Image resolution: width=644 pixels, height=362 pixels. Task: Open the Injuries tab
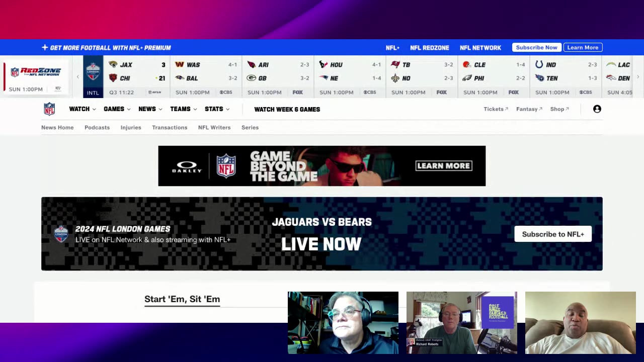(131, 128)
